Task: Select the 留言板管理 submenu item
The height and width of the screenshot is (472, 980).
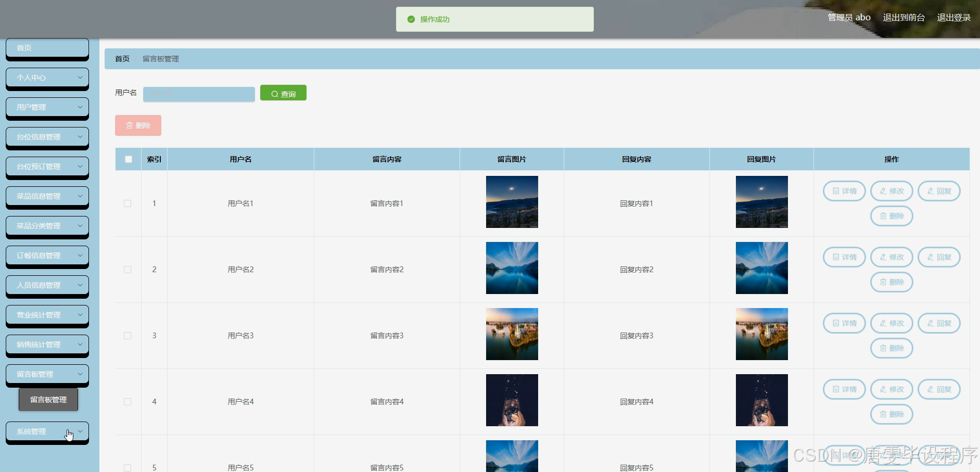Action: point(48,400)
